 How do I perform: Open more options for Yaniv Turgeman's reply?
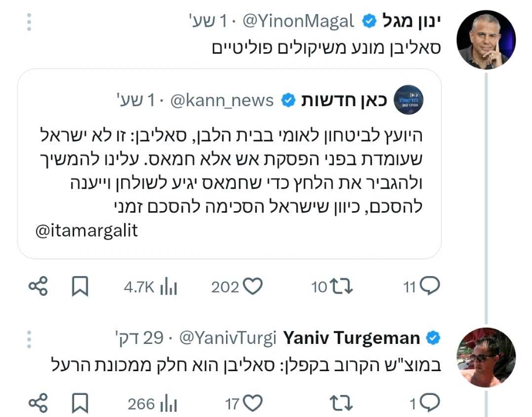30,338
